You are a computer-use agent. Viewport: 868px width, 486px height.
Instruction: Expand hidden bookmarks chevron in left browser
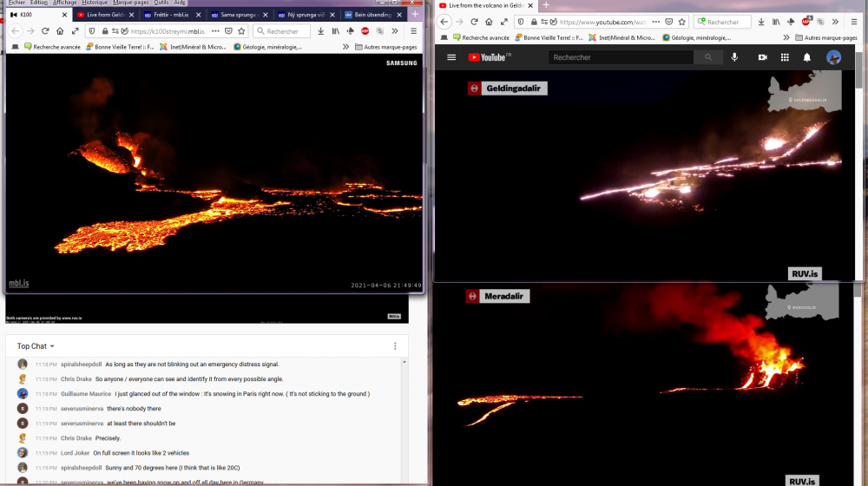[346, 47]
